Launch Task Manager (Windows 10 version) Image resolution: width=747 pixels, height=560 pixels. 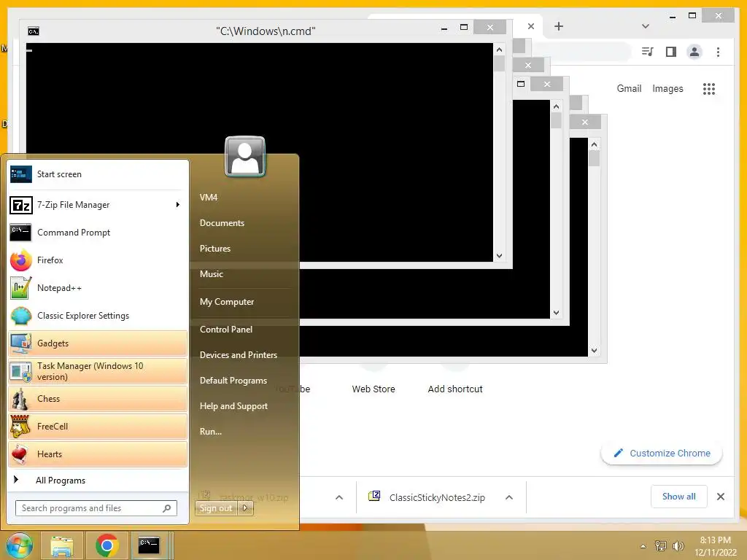pyautogui.click(x=98, y=371)
